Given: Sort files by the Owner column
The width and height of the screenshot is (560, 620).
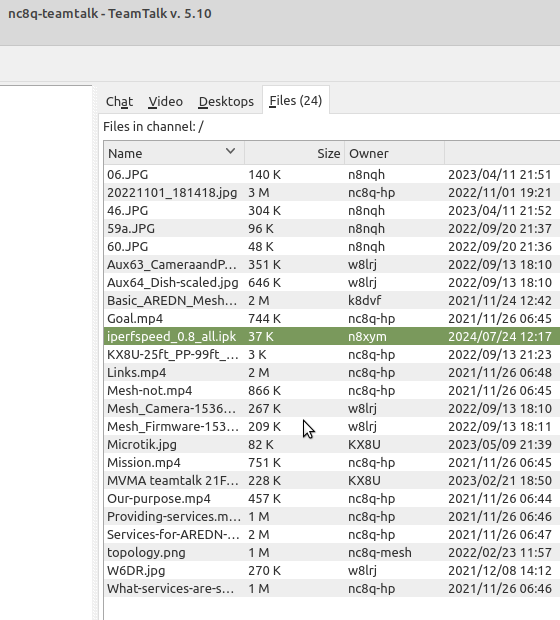Looking at the screenshot, I should (x=394, y=153).
